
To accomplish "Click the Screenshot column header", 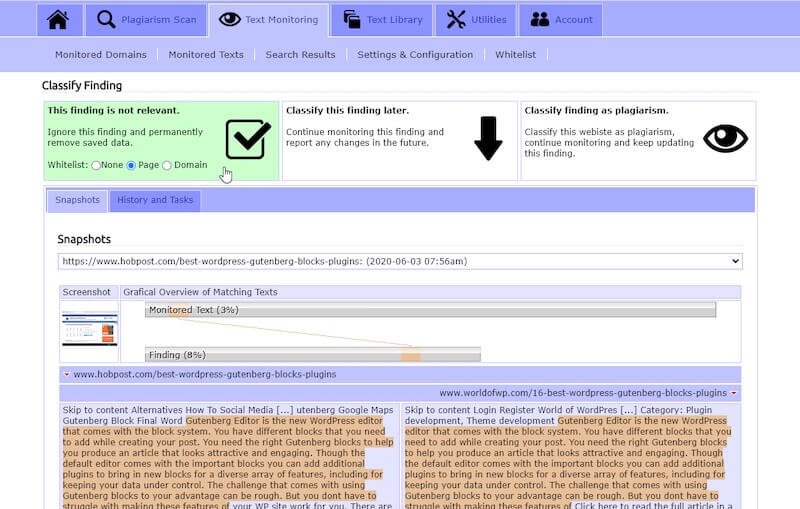I will [86, 292].
